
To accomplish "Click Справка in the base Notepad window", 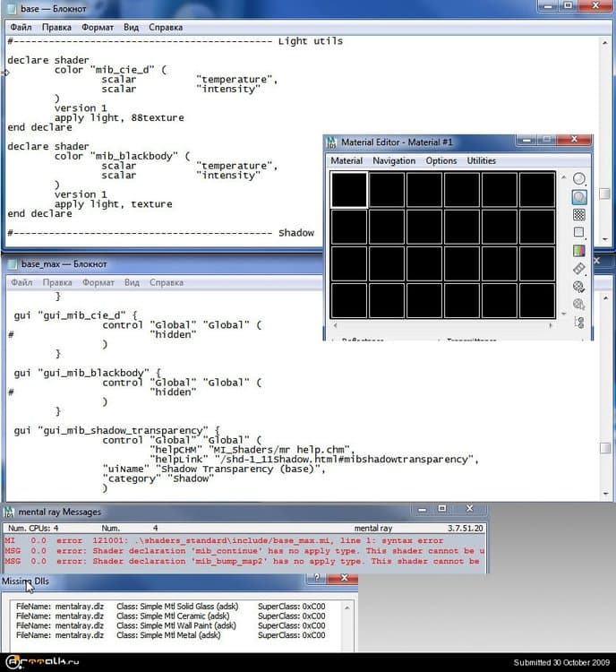I will 166,28.
